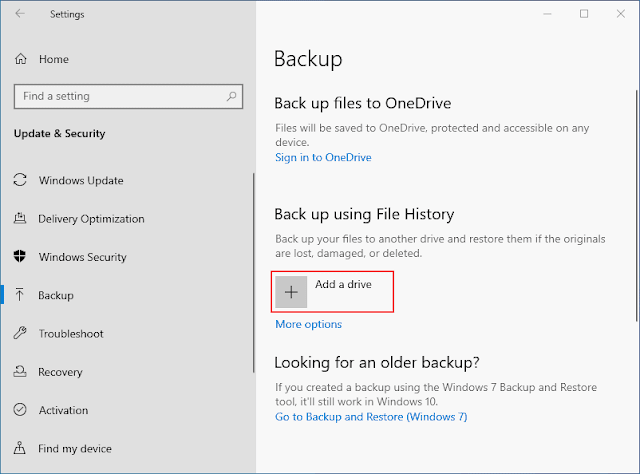Click the back arrow in Settings
Screen dimensions: 640x474
20,14
